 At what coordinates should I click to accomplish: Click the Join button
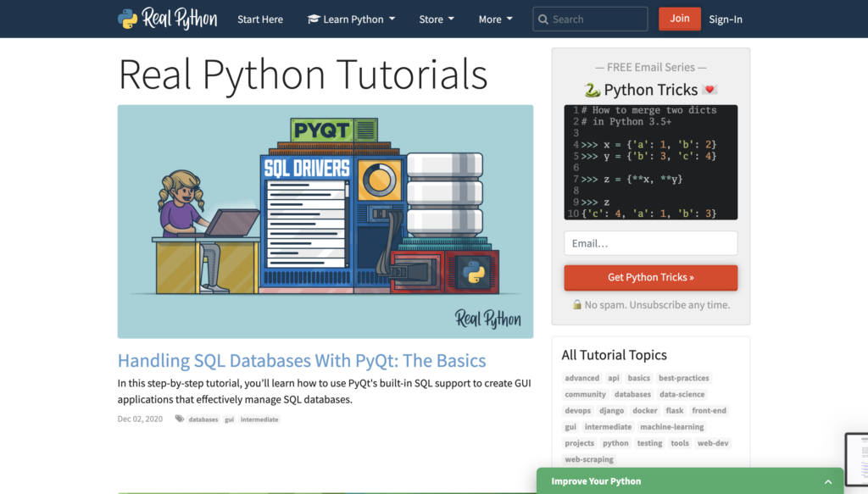tap(679, 19)
